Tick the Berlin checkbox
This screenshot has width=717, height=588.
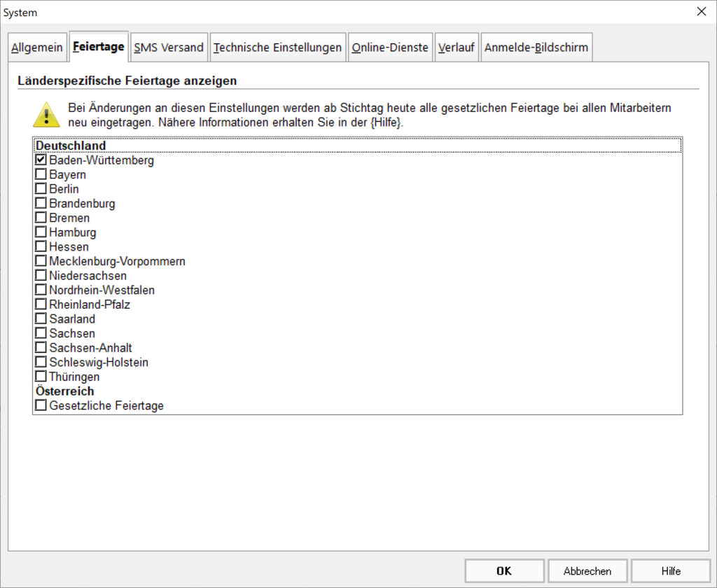pyautogui.click(x=41, y=188)
